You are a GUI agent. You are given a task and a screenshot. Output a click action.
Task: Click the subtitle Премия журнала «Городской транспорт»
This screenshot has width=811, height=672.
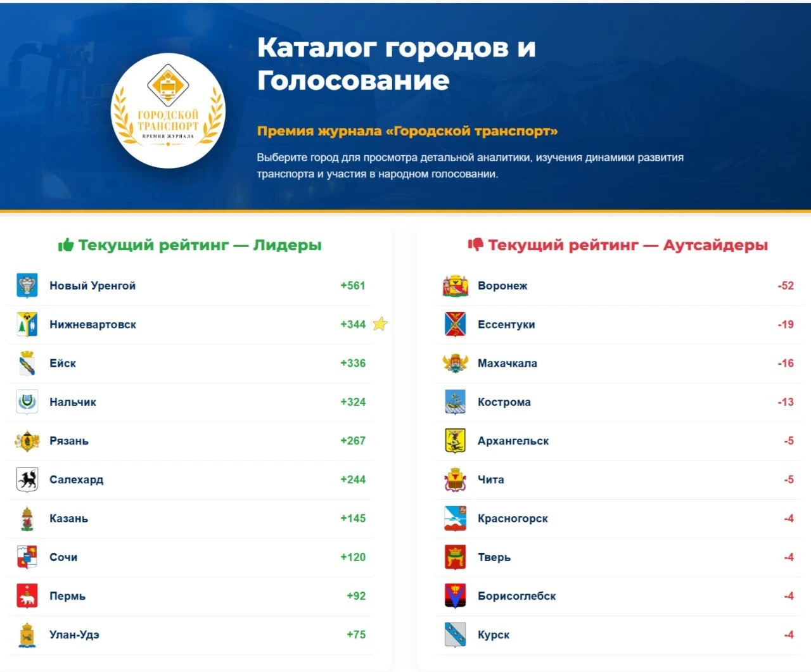(407, 131)
